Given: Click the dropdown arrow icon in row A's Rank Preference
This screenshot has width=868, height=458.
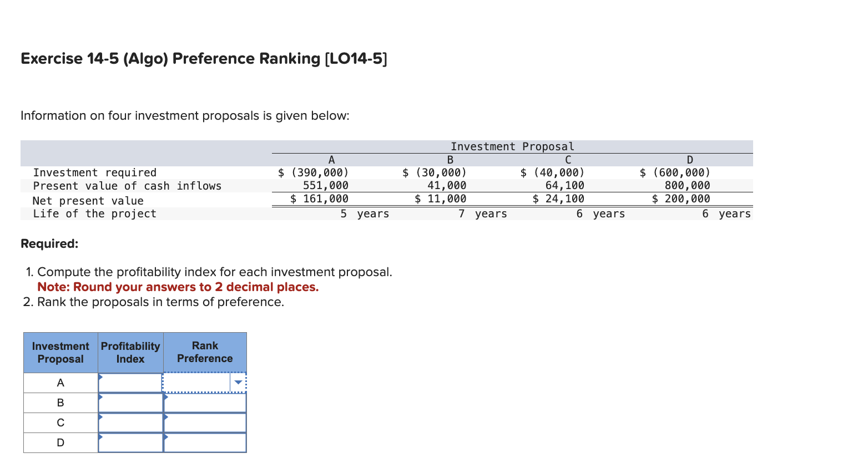Looking at the screenshot, I should [x=238, y=382].
